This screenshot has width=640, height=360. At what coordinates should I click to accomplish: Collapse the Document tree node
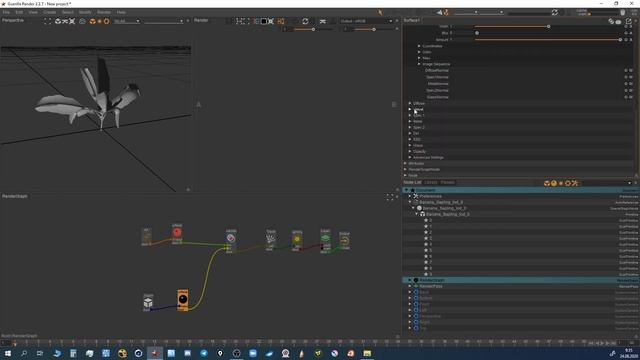(x=406, y=190)
